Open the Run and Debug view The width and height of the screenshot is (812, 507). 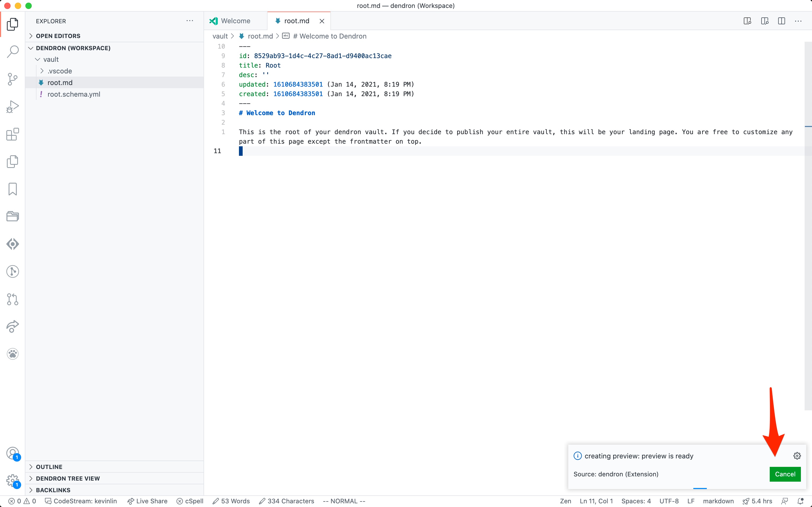12,107
